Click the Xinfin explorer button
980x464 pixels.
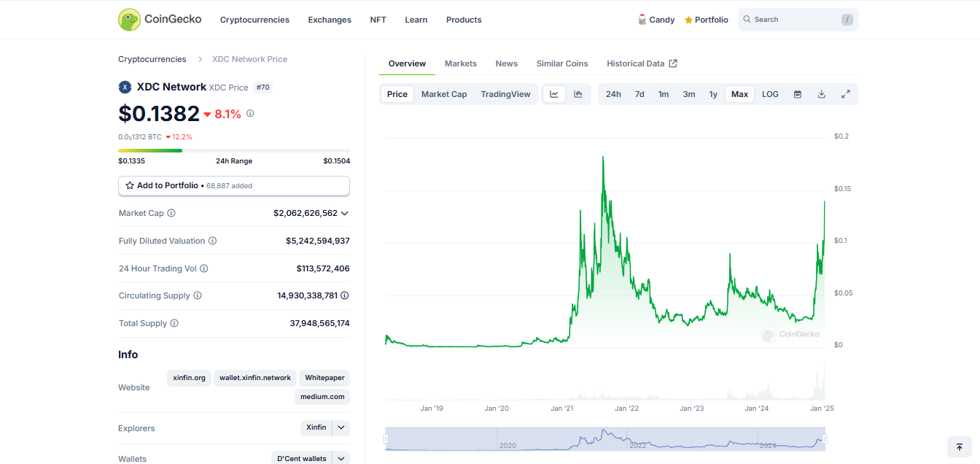(316, 428)
